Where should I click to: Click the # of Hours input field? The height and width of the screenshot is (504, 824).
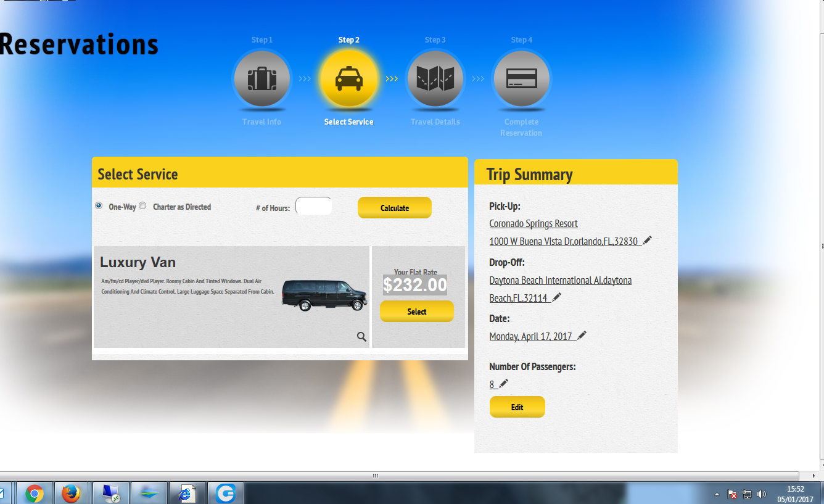click(314, 206)
